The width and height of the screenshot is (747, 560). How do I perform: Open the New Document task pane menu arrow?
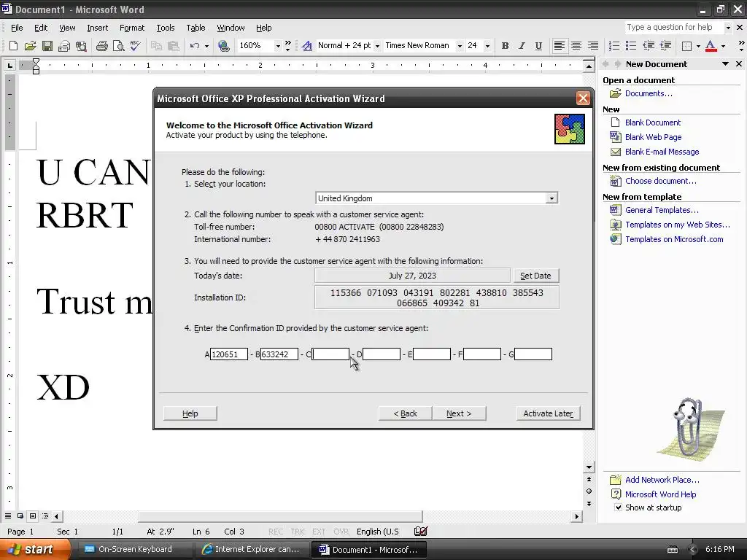click(725, 64)
